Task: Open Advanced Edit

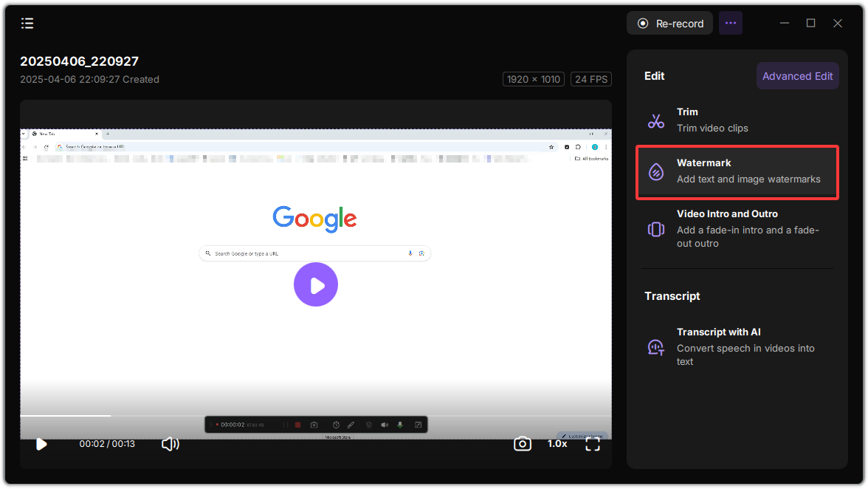Action: click(x=797, y=76)
